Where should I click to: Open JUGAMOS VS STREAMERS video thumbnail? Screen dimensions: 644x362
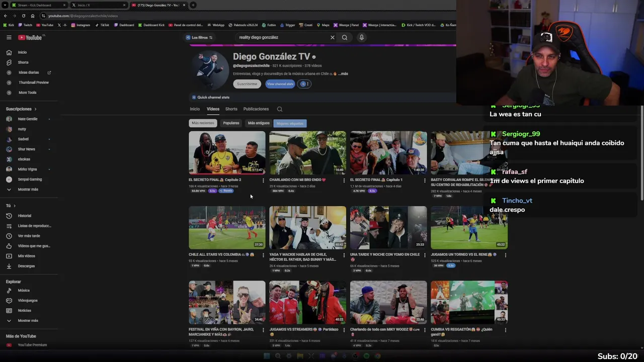coord(307,302)
